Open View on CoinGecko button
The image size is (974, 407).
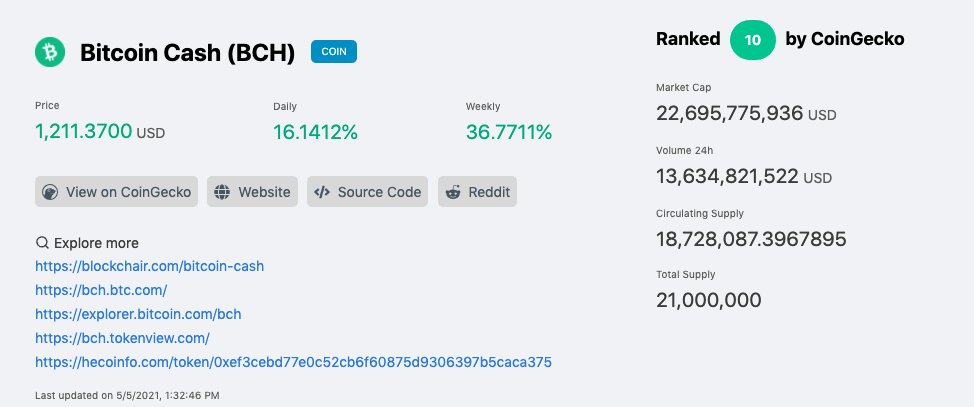pos(116,192)
